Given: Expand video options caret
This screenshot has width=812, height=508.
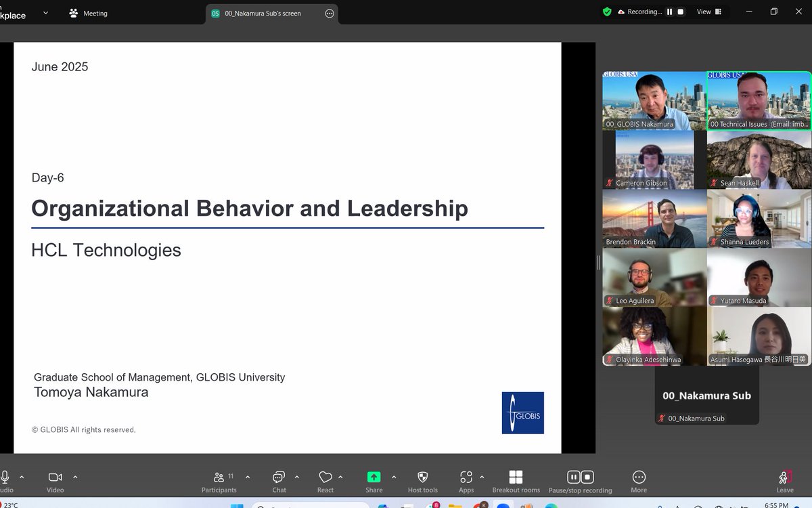Looking at the screenshot, I should pos(75,477).
